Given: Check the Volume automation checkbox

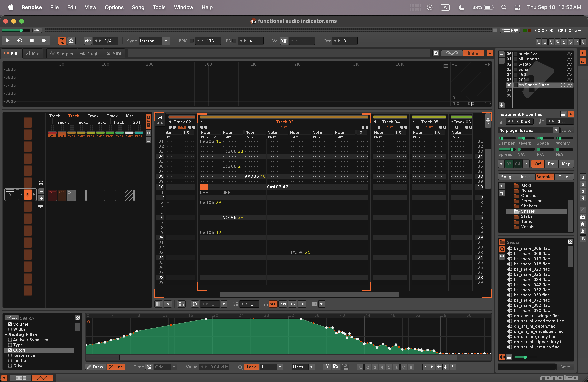Looking at the screenshot, I should [x=10, y=324].
